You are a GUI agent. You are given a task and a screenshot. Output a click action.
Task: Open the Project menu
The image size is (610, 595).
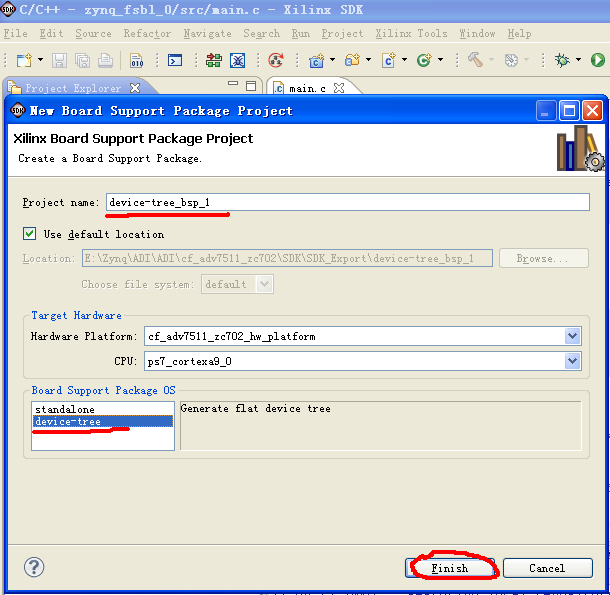(x=342, y=33)
